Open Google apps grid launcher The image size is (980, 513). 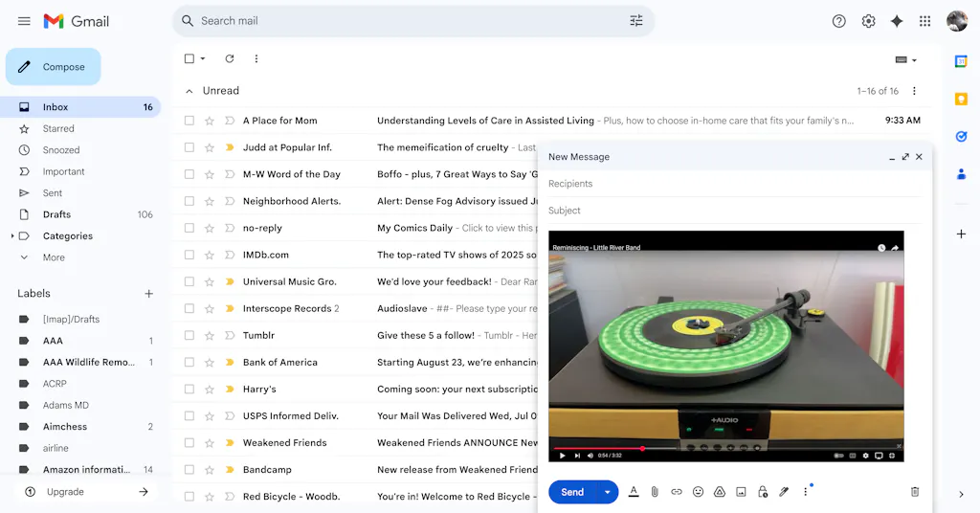coord(924,21)
